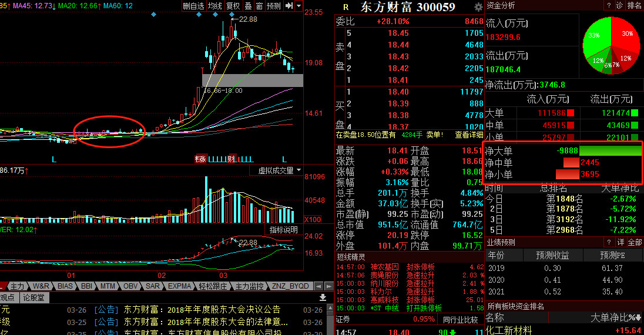This screenshot has height=335, width=644.
Task: Open the chart toolbar dropdown arrow
Action: tap(298, 6)
